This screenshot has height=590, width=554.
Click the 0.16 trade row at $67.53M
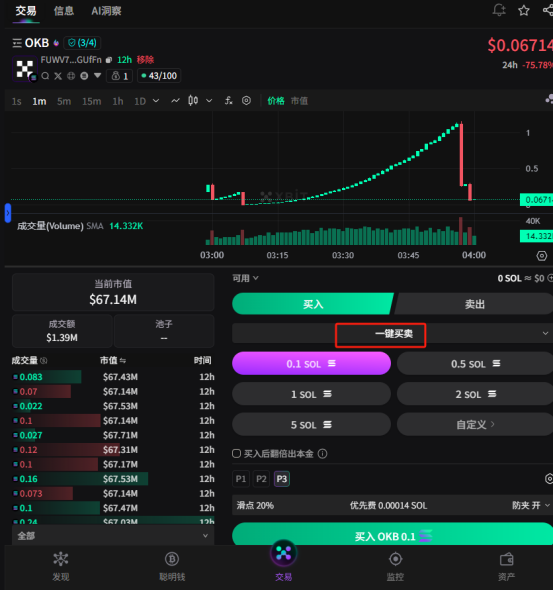(113, 479)
